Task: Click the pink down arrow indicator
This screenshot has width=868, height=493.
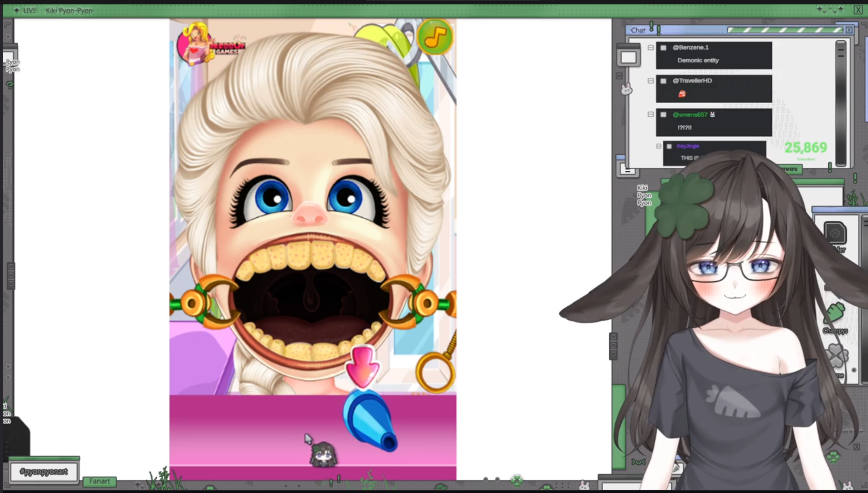Action: pos(362,367)
